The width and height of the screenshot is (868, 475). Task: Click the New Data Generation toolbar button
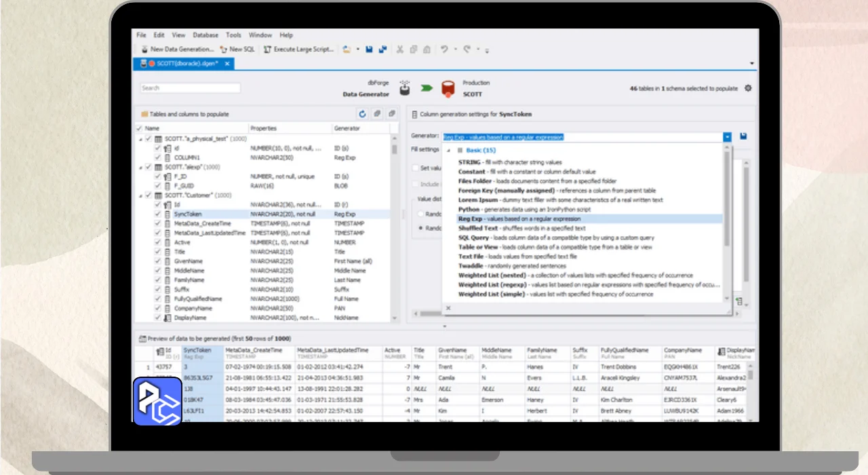click(178, 50)
